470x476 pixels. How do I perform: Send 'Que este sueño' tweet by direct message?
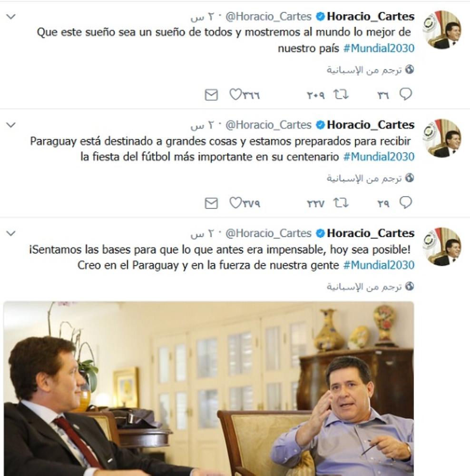211,95
